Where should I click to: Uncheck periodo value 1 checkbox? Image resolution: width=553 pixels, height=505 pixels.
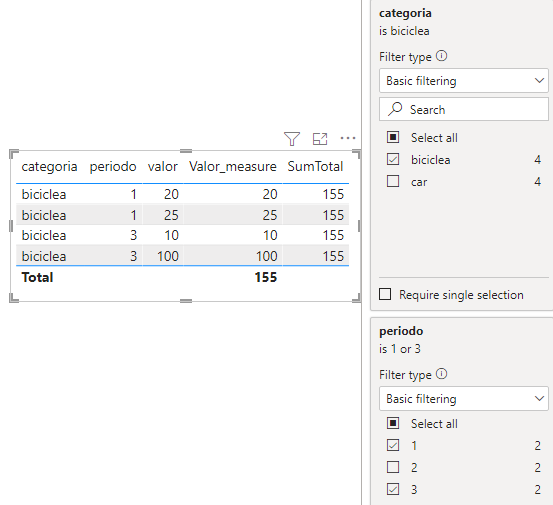(393, 445)
